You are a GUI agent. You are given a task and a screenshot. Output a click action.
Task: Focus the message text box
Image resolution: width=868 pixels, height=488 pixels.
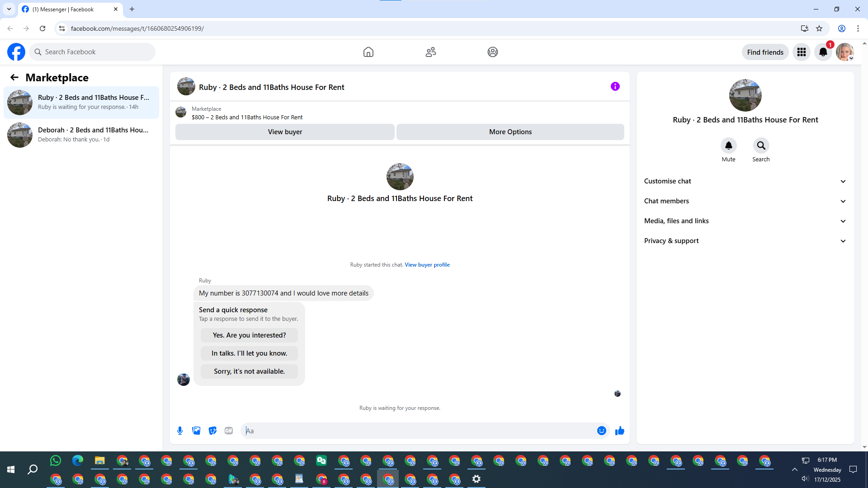(418, 431)
